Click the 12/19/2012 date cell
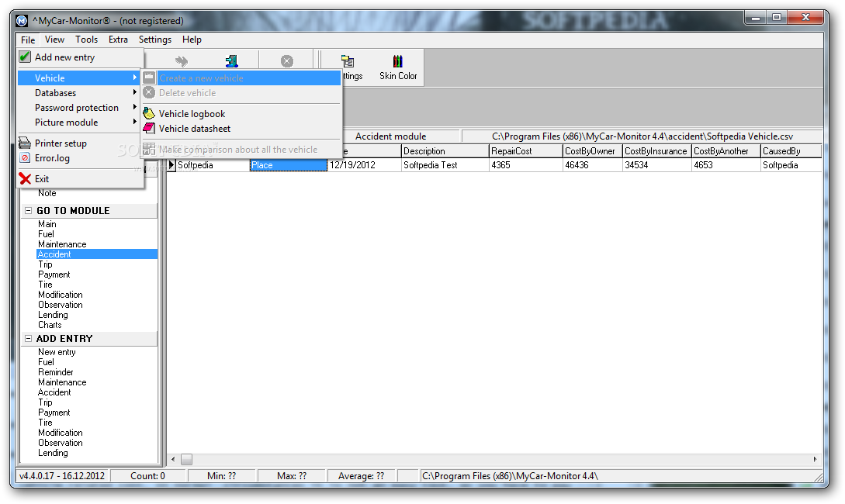Viewport: 845px width, 504px height. pos(364,165)
